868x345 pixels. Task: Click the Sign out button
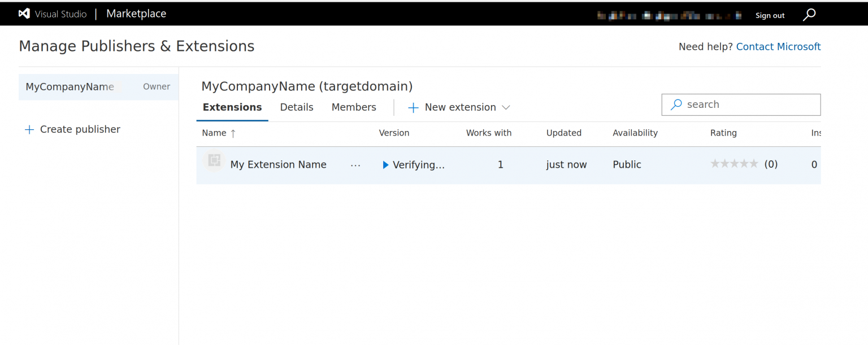[x=770, y=15]
